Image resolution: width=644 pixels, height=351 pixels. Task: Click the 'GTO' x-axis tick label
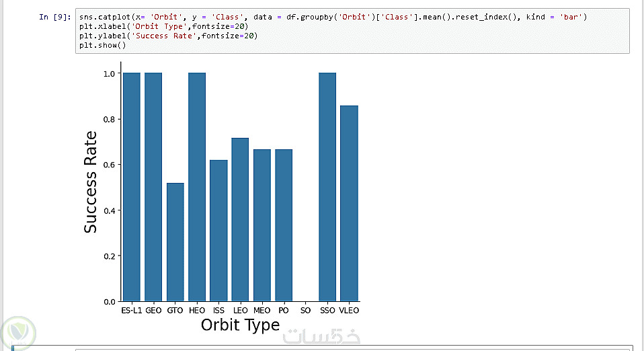pos(175,310)
